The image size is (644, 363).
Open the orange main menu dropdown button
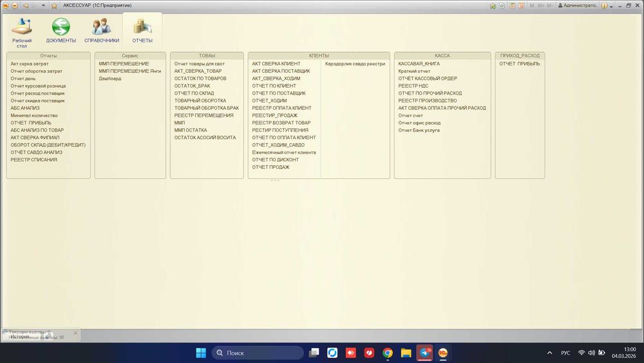[x=14, y=6]
